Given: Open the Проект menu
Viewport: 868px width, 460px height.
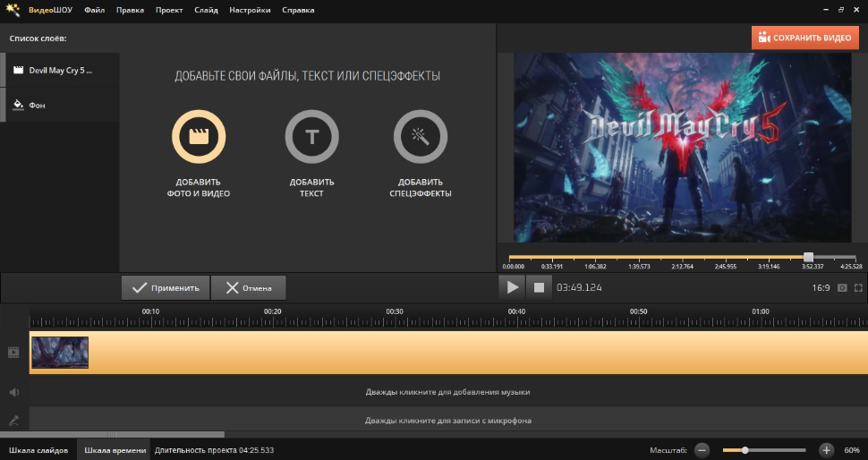Looking at the screenshot, I should [x=169, y=10].
